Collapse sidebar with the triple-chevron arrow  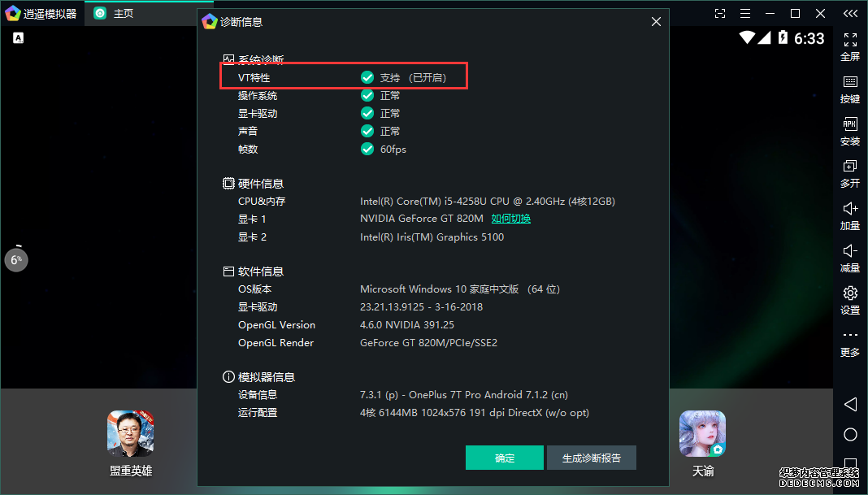(x=850, y=13)
